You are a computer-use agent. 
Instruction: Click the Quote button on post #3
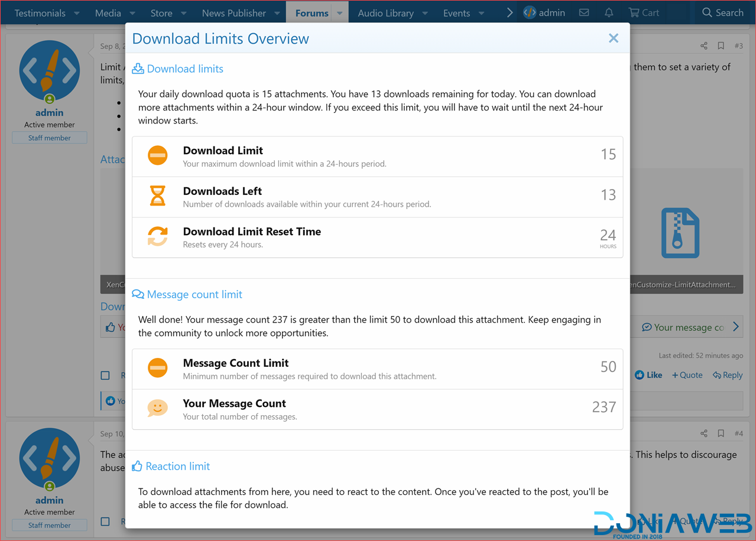click(x=687, y=375)
